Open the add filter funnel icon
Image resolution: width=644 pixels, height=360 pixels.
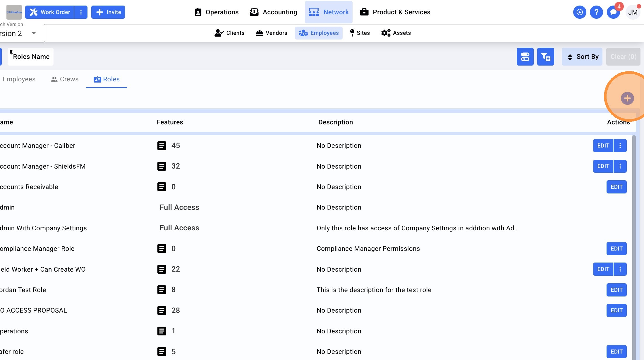(545, 56)
